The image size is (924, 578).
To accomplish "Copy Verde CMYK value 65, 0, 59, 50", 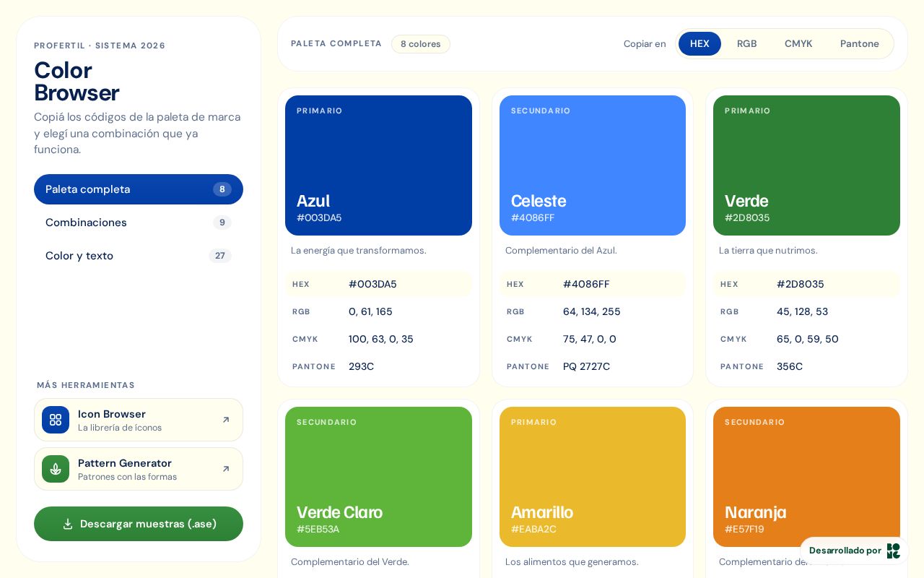I will pyautogui.click(x=806, y=339).
